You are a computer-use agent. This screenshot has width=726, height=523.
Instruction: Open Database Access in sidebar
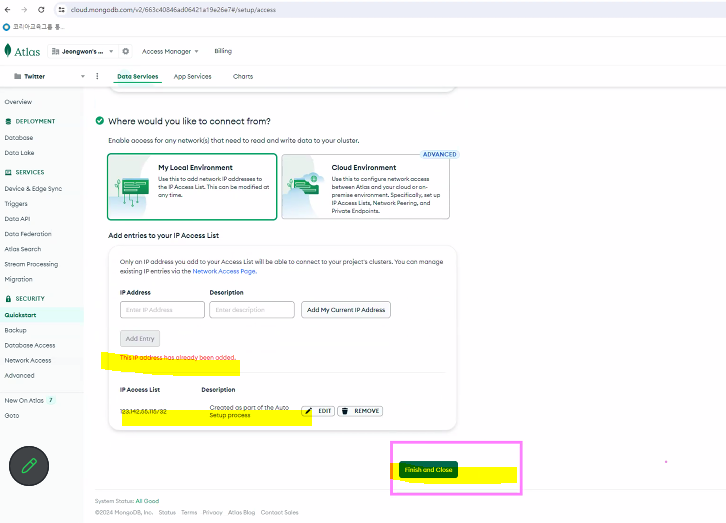click(30, 345)
